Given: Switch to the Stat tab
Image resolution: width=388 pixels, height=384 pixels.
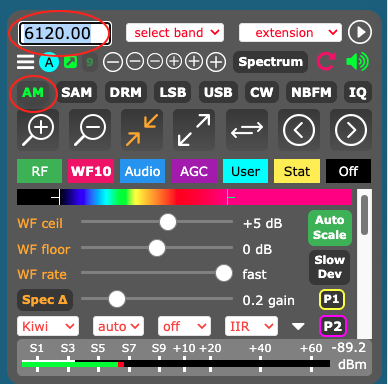Looking at the screenshot, I should (297, 171).
